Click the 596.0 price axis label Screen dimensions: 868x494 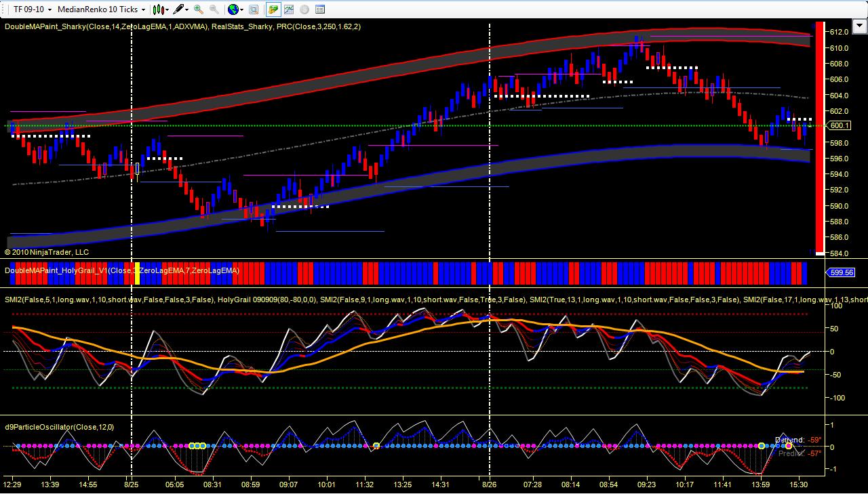(840, 159)
